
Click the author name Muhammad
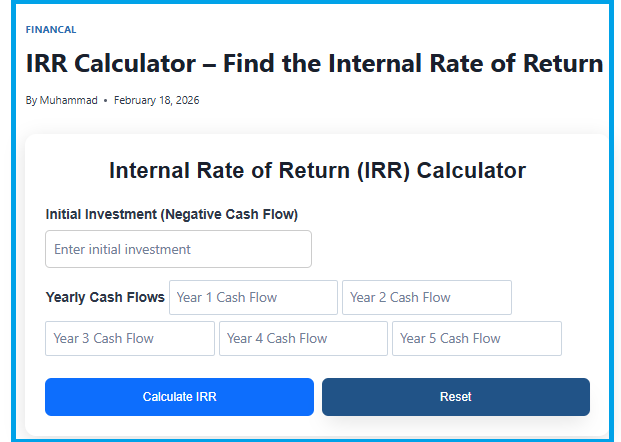(x=68, y=101)
